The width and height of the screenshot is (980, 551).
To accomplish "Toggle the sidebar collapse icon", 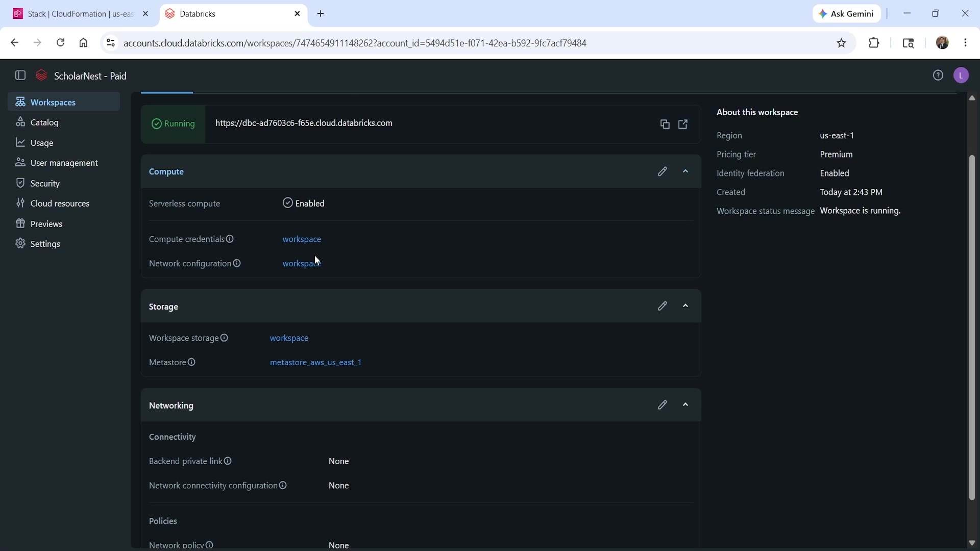I will [20, 76].
